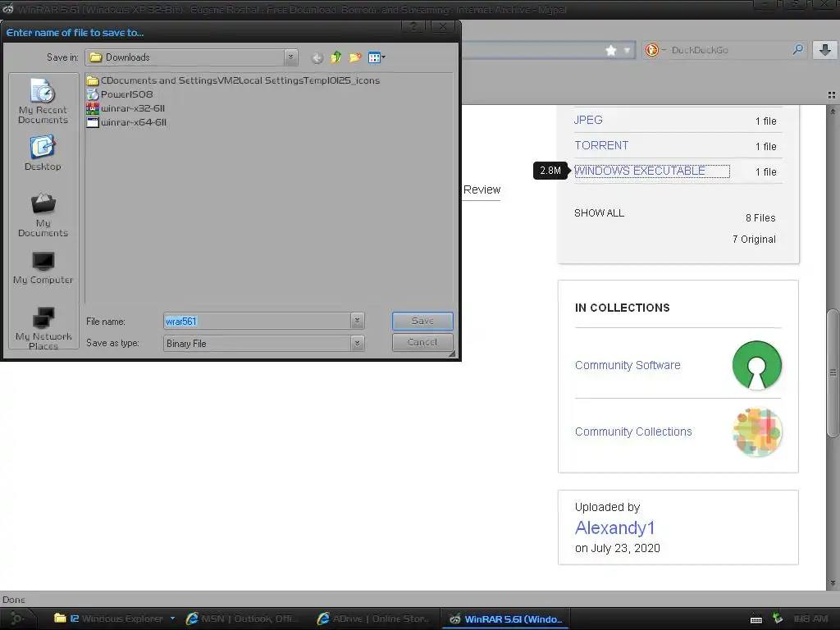Go to Desktop in places bar

[43, 153]
